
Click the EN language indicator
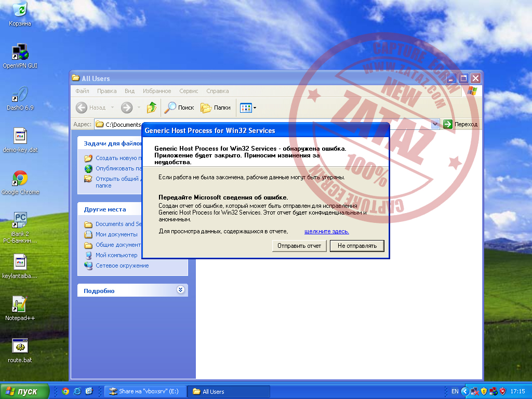455,392
